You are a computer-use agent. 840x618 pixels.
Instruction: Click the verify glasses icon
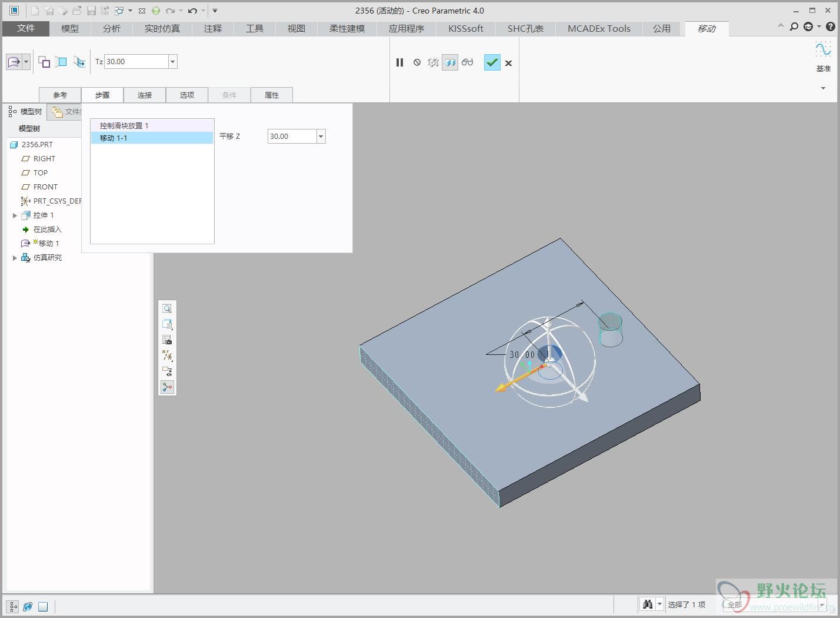[x=468, y=62]
